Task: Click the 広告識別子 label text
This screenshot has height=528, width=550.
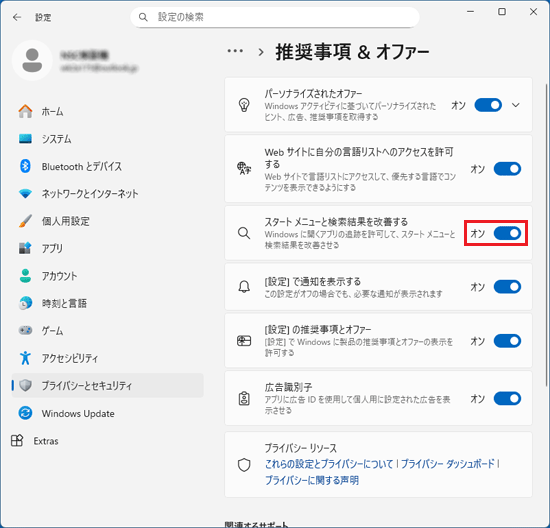Action: pos(288,387)
